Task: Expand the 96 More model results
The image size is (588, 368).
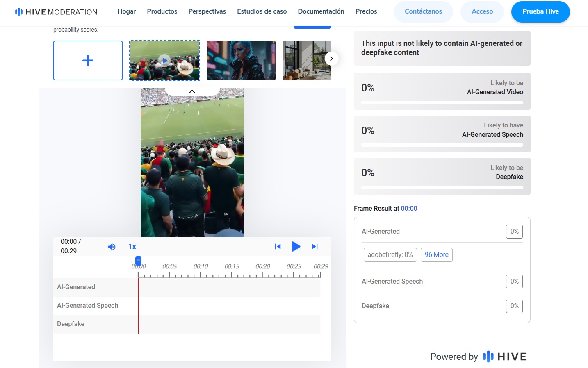Action: (436, 255)
